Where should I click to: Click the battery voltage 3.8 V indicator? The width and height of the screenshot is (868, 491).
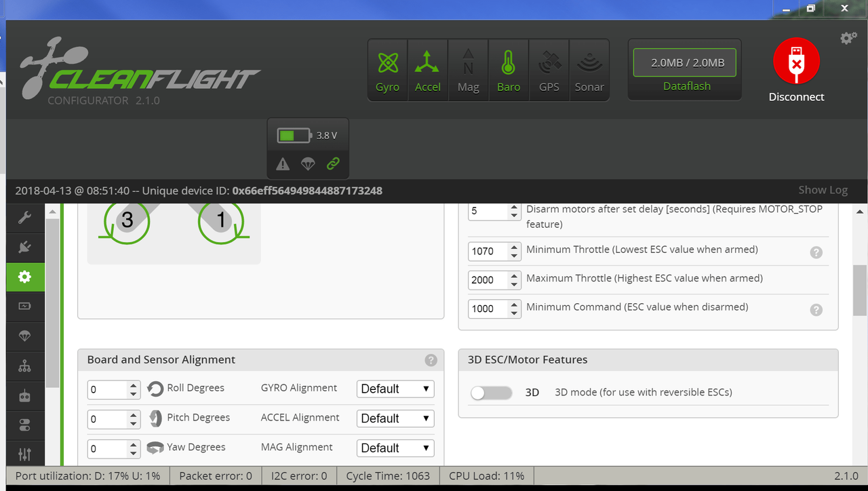(x=307, y=136)
